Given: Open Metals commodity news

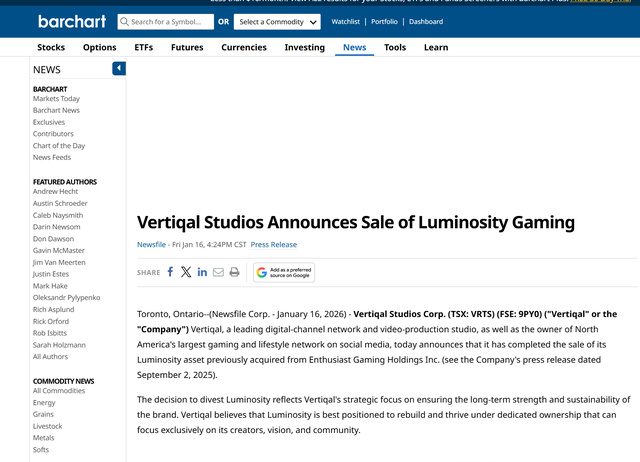Looking at the screenshot, I should [x=44, y=438].
